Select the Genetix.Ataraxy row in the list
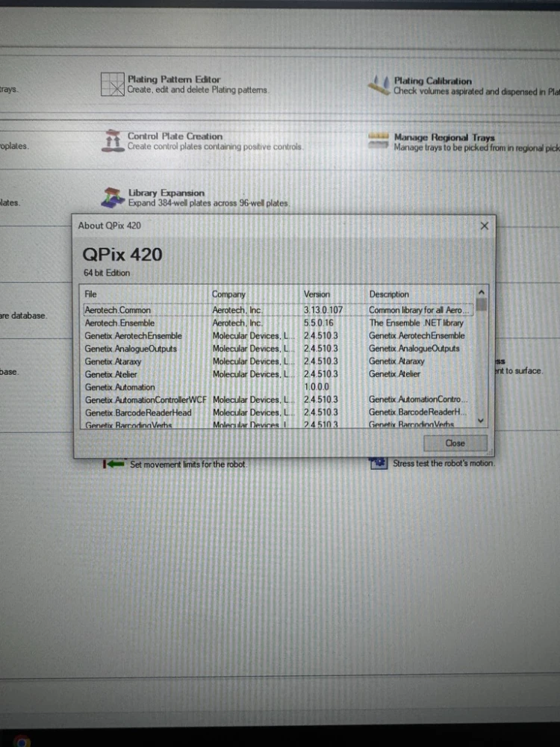This screenshot has width=560, height=747. (113, 362)
